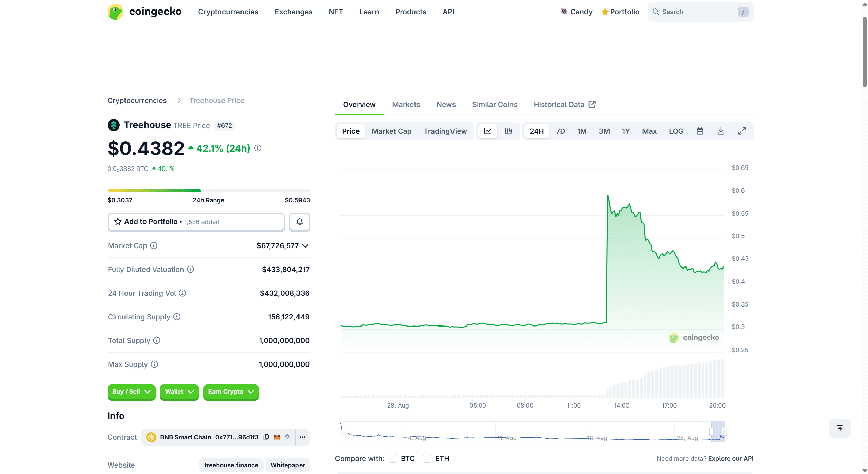
Task: Expand the Market Cap value chevron
Action: point(305,246)
